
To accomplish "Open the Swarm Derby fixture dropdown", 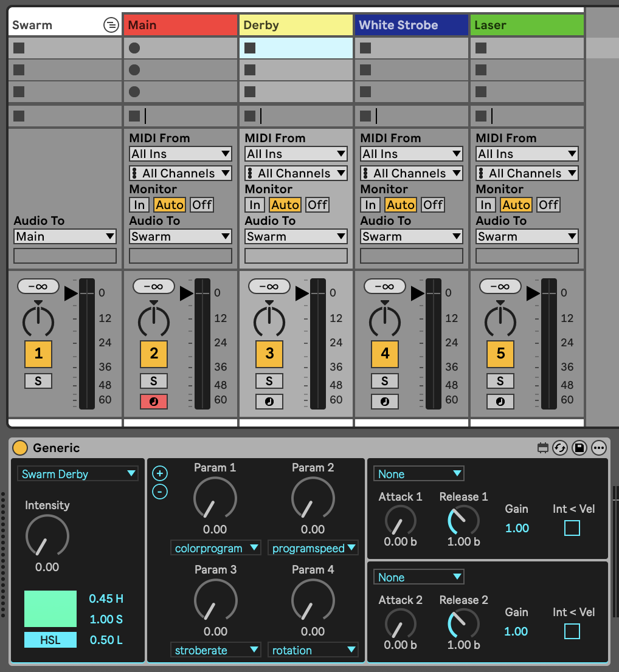I will [x=78, y=474].
